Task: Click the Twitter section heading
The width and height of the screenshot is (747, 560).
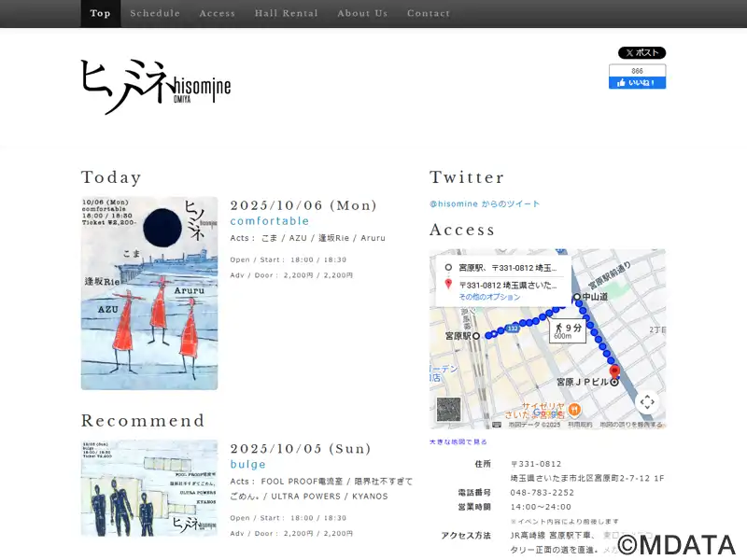Action: click(x=466, y=177)
